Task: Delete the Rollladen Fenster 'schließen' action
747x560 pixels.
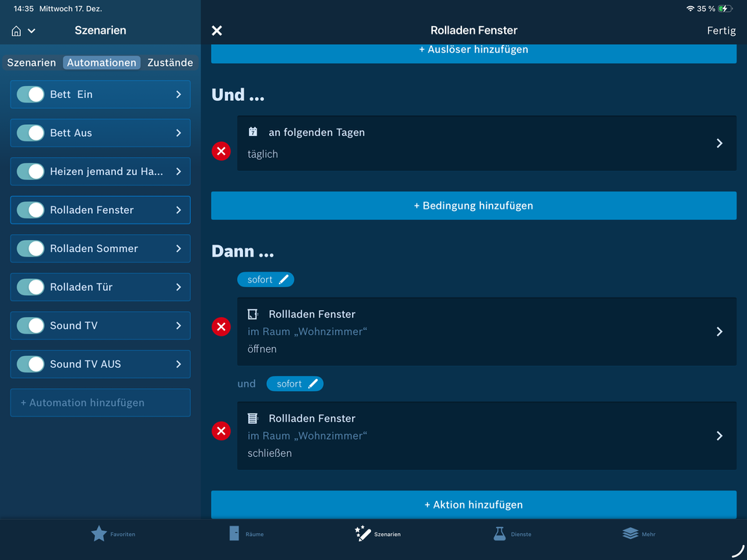Action: point(221,431)
